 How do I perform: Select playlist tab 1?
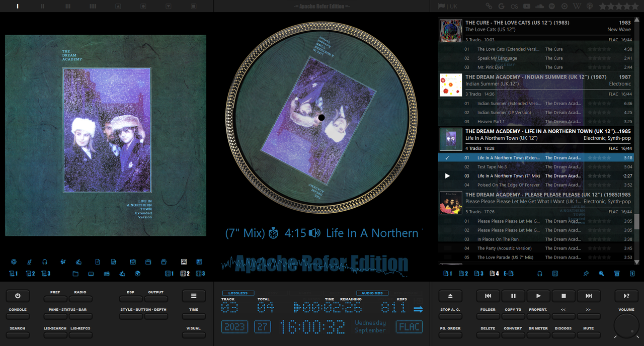pyautogui.click(x=447, y=274)
